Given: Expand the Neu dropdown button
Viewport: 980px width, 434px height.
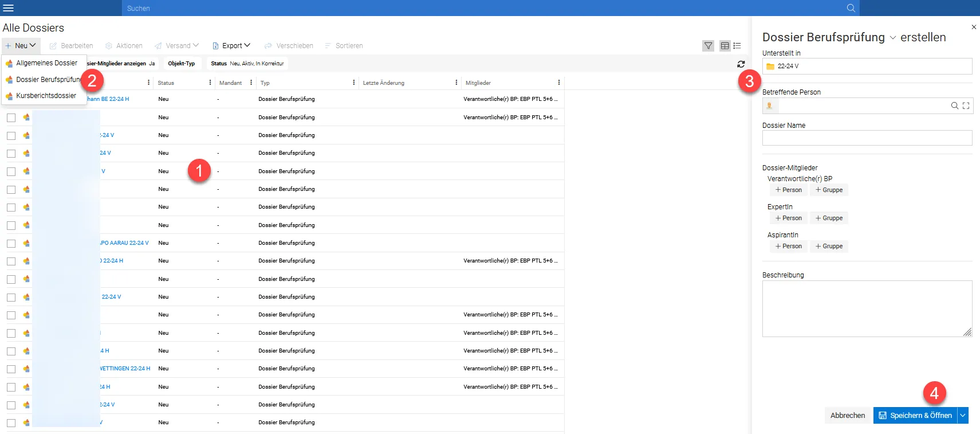Looking at the screenshot, I should [x=21, y=46].
